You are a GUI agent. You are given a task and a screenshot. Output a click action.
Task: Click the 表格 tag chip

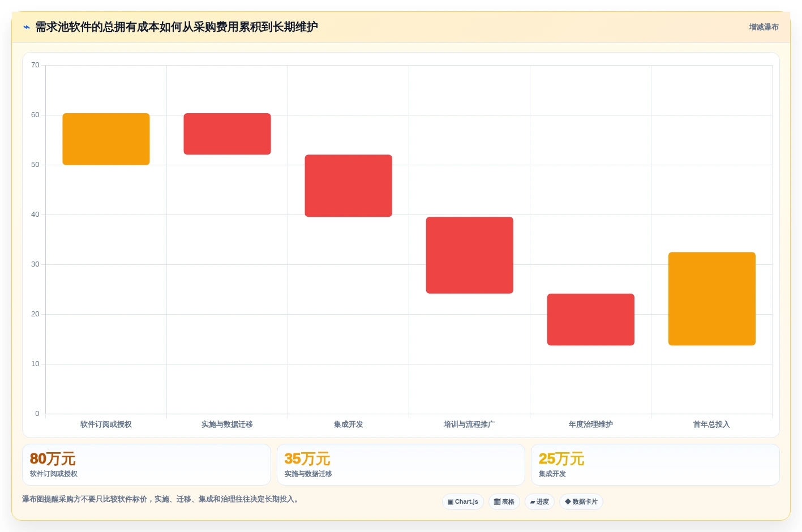[504, 502]
